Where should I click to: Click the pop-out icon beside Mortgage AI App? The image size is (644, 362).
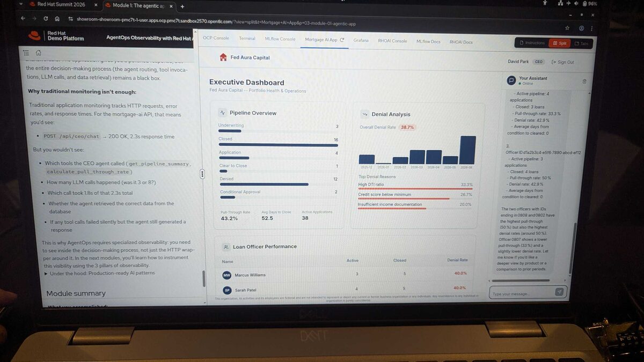[342, 40]
